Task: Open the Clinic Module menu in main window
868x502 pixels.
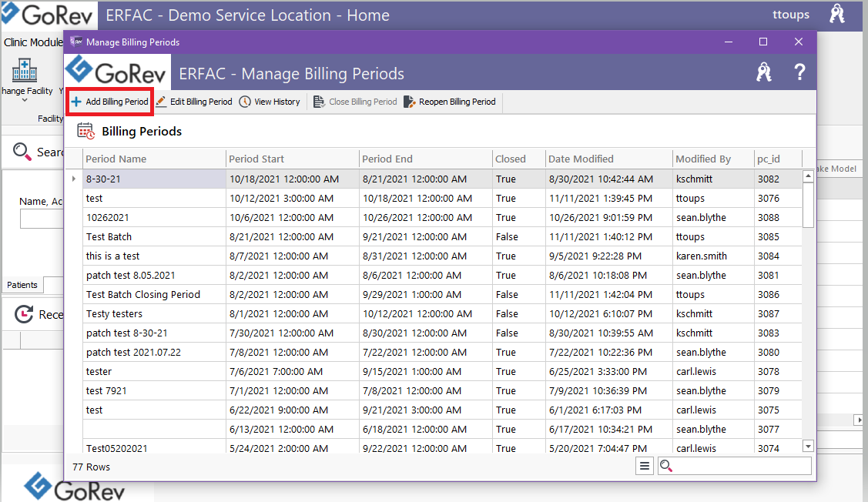Action: pyautogui.click(x=32, y=42)
